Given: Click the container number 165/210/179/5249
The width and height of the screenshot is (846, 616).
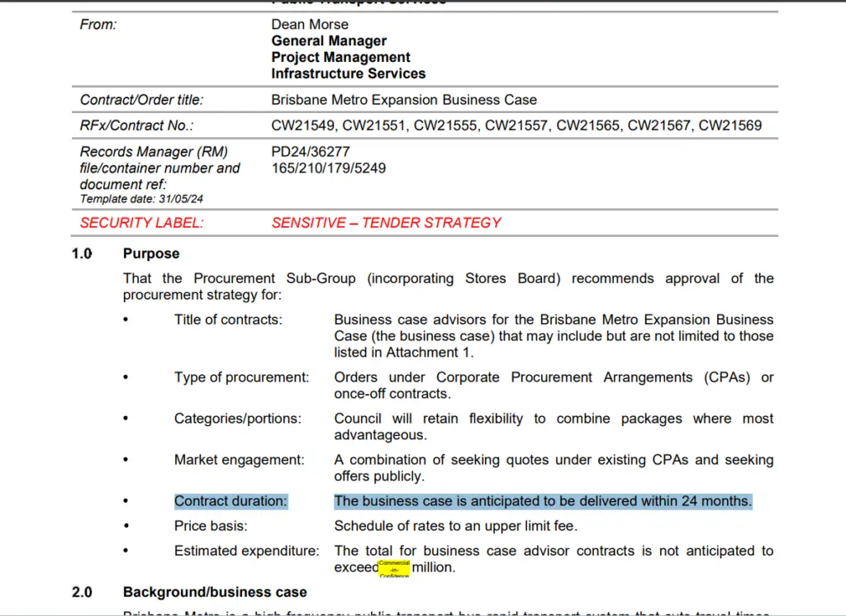Looking at the screenshot, I should [328, 168].
